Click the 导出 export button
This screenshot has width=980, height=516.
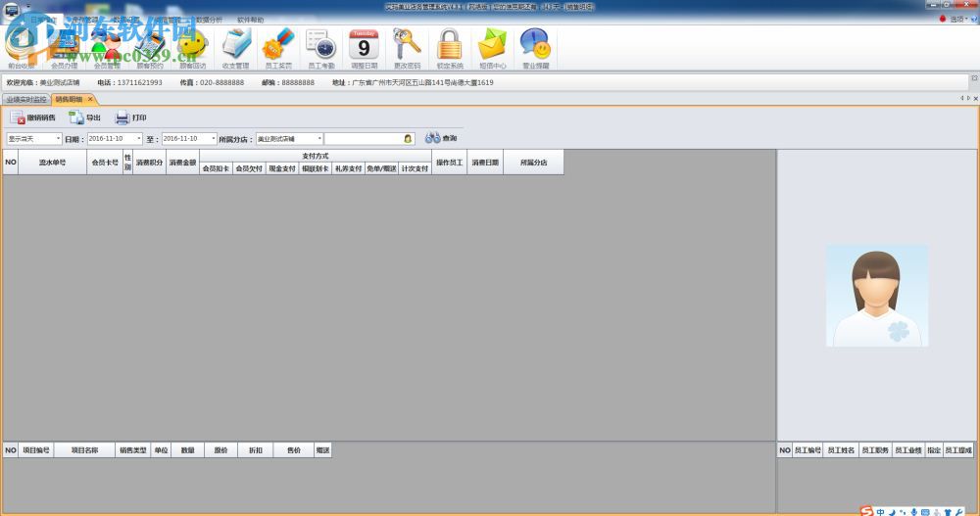coord(84,117)
